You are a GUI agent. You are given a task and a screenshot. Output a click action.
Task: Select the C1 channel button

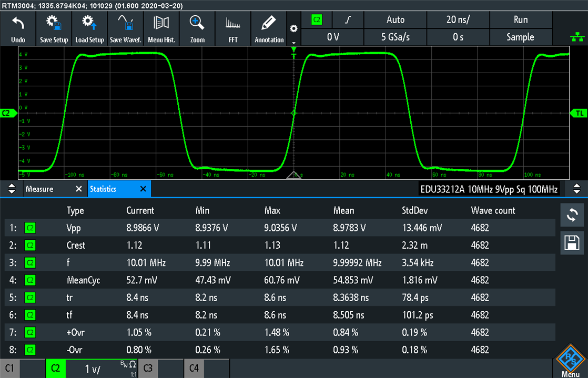[x=10, y=368]
